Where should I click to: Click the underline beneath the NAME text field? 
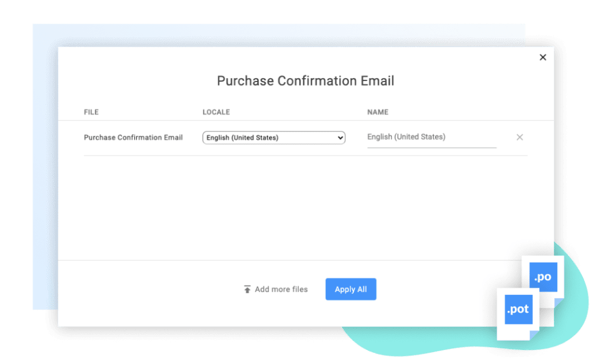431,147
